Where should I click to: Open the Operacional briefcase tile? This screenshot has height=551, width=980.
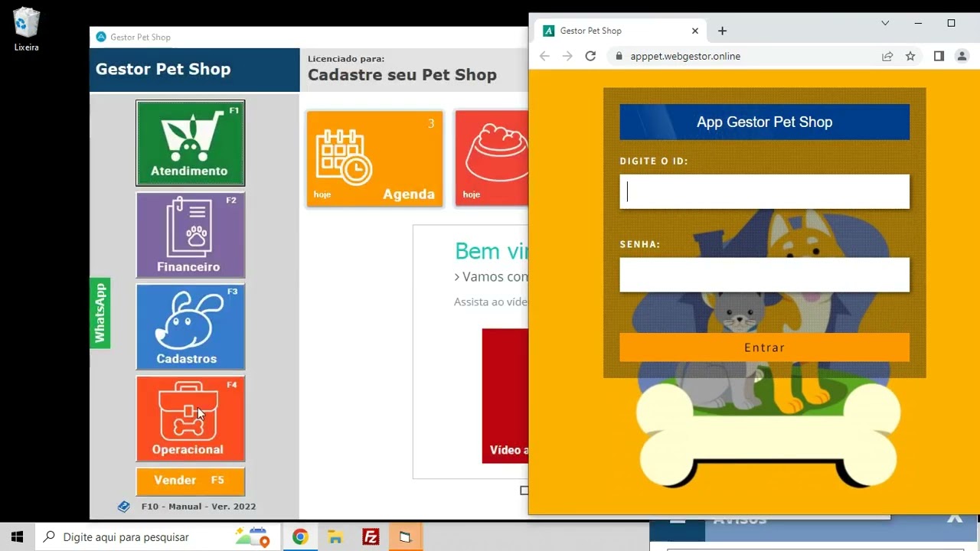pos(191,419)
